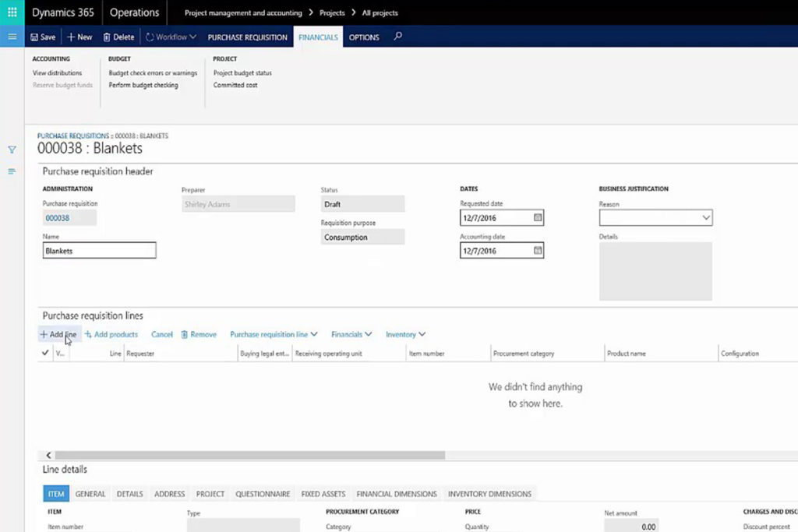Click Remove with trash icon
Image resolution: width=798 pixels, height=532 pixels.
point(199,334)
